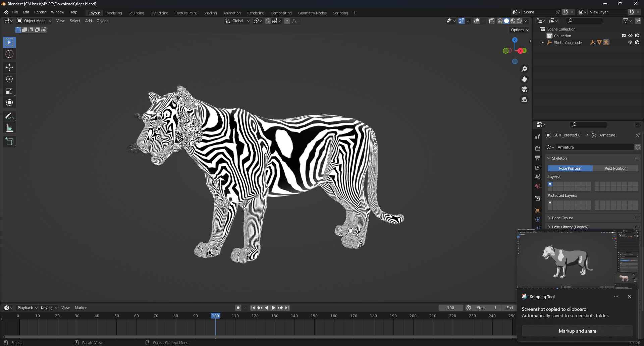Click Markup and share in Snipping Tool
The width and height of the screenshot is (644, 346).
[577, 331]
